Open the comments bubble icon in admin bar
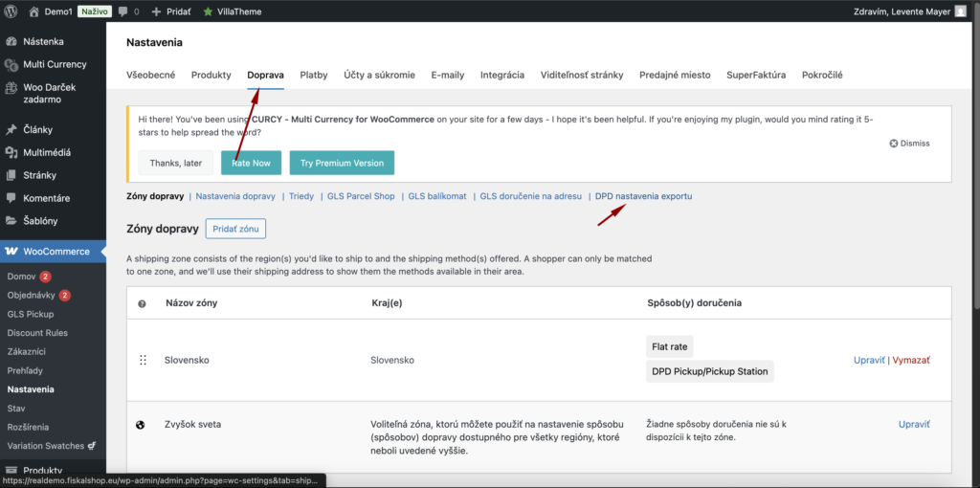The image size is (980, 488). tap(123, 11)
